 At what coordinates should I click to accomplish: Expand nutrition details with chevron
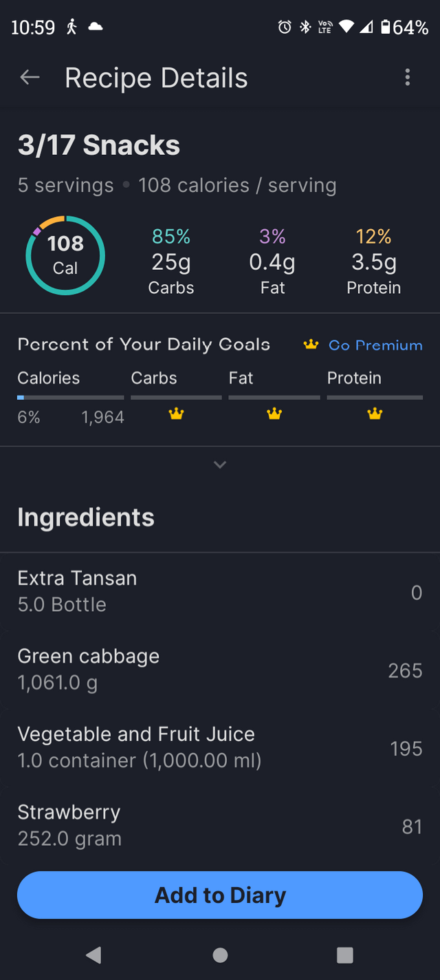click(x=220, y=465)
